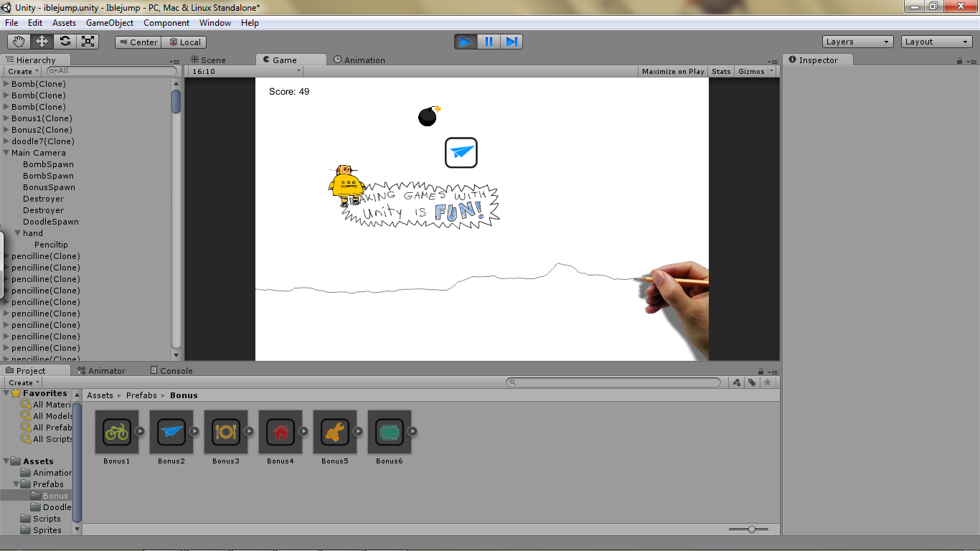Select the Hand tool in the toolbar
The width and height of the screenshot is (980, 551).
click(x=19, y=42)
